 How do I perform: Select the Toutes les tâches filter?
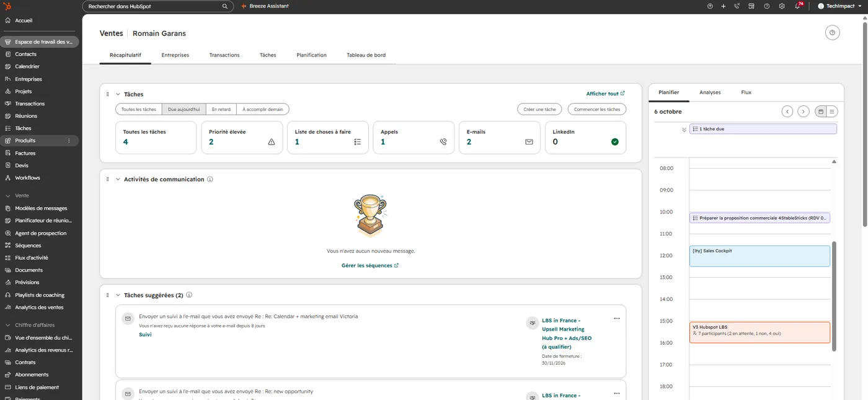pos(139,109)
